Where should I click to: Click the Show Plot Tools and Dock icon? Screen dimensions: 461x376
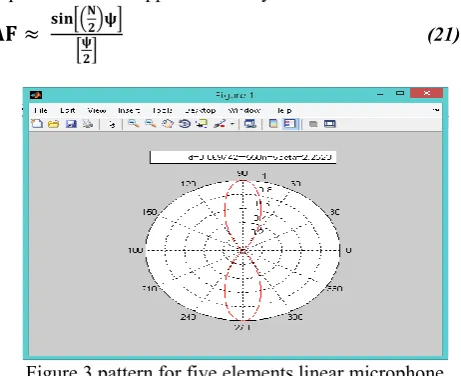(x=330, y=124)
